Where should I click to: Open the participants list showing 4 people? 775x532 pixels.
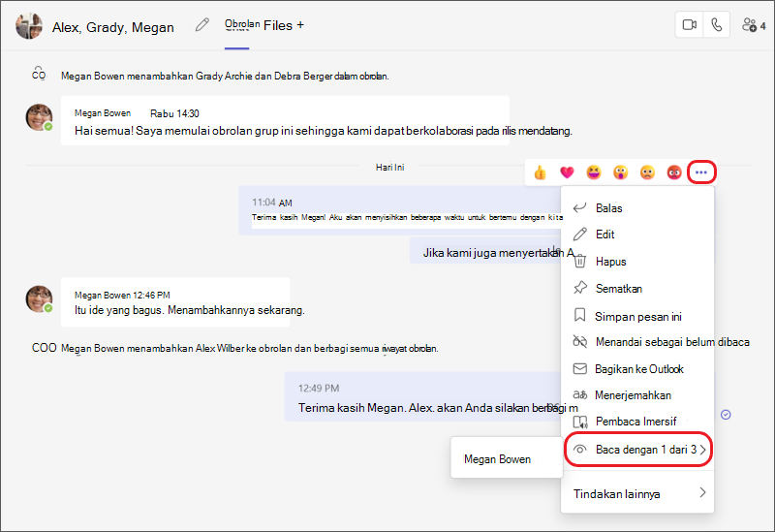tap(754, 25)
